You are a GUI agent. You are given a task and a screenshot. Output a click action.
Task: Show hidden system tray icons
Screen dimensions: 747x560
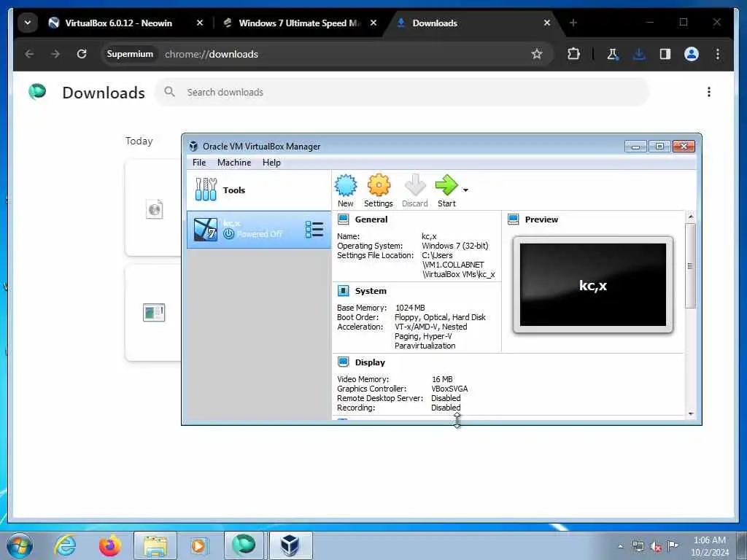(620, 547)
